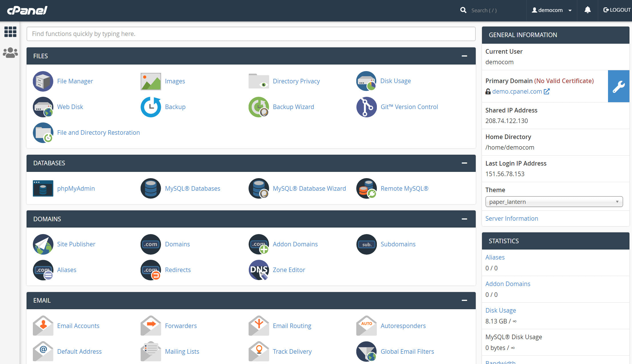Open Directory Privacy settings
The height and width of the screenshot is (364, 632).
click(x=296, y=81)
